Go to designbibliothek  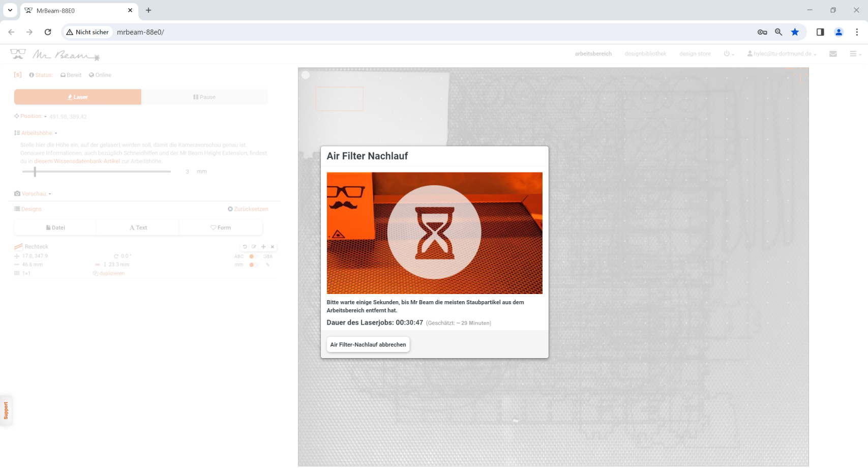pos(645,53)
